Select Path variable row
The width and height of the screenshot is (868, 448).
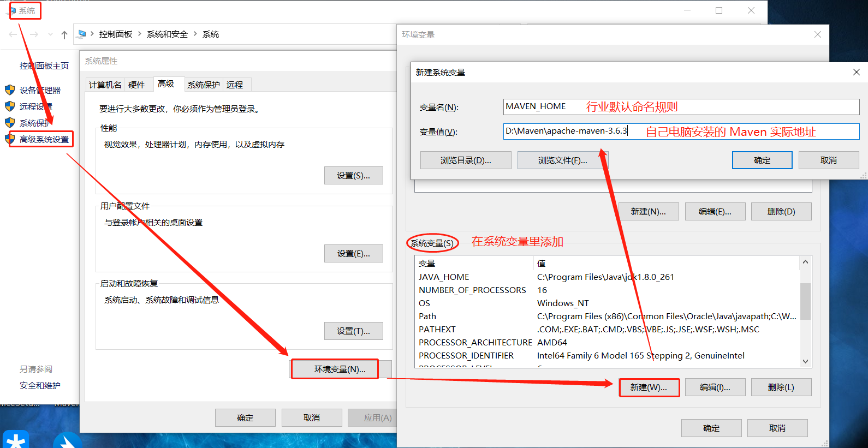click(x=607, y=316)
